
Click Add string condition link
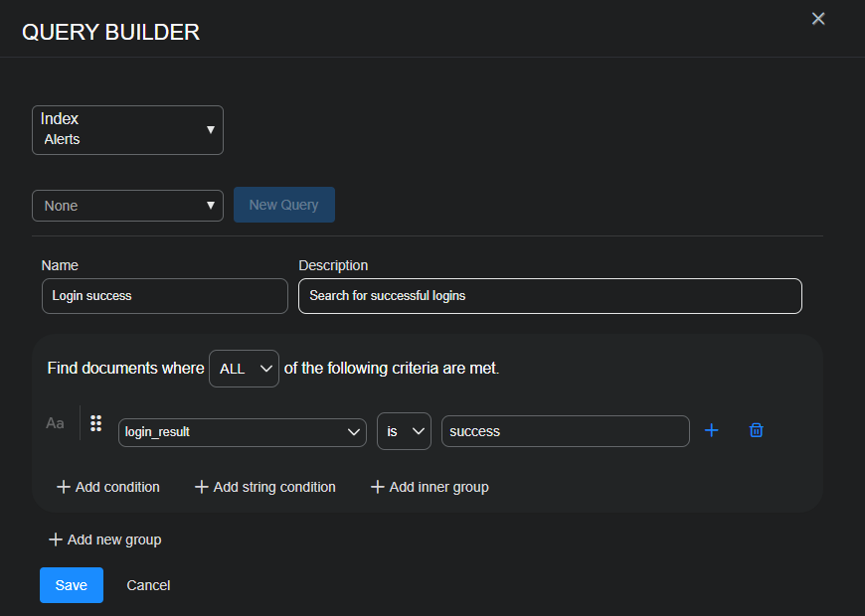(x=264, y=487)
